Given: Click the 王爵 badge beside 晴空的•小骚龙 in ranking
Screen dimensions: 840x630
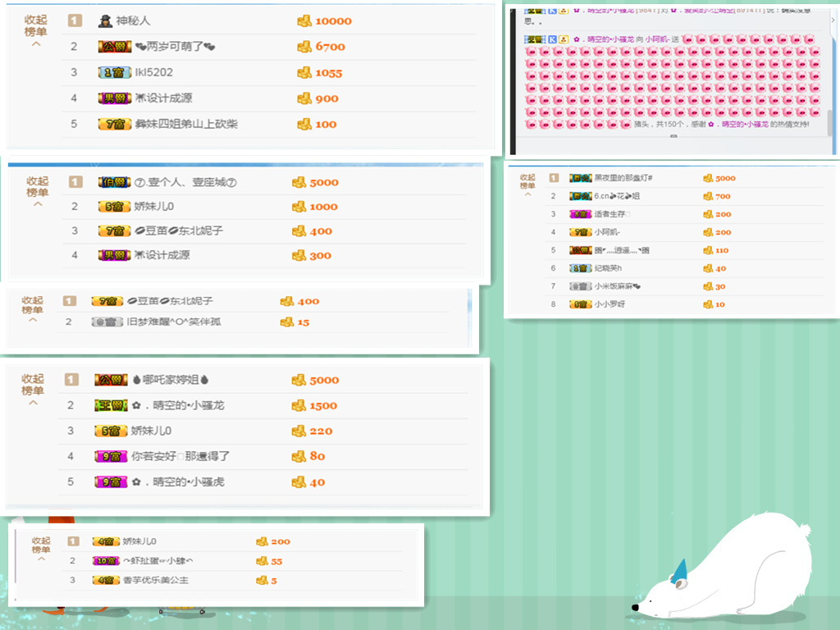Looking at the screenshot, I should (x=111, y=405).
